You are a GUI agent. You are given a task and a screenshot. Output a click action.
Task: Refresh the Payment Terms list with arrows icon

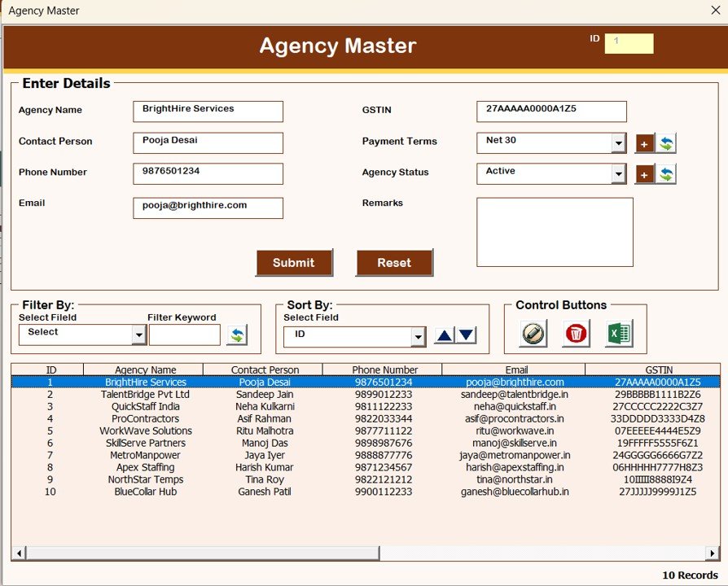pyautogui.click(x=666, y=142)
